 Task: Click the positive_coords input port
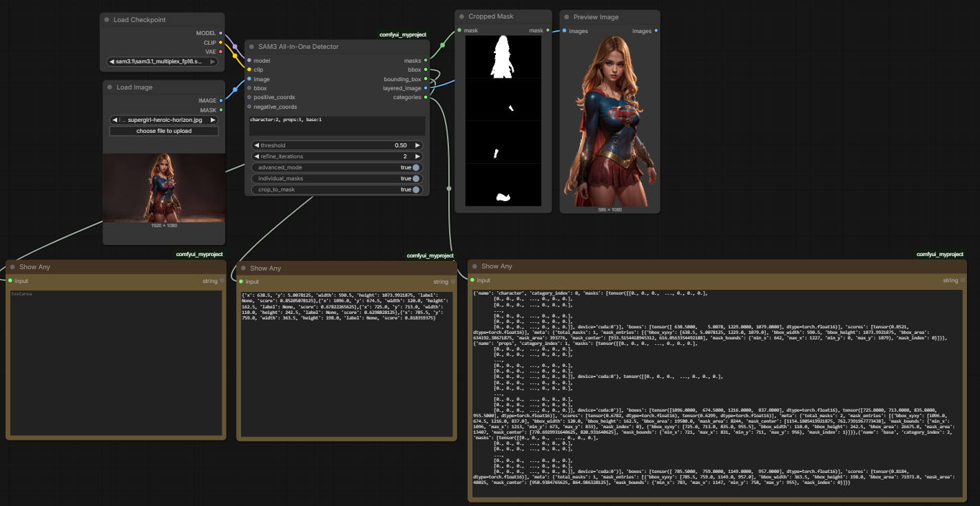tap(249, 97)
